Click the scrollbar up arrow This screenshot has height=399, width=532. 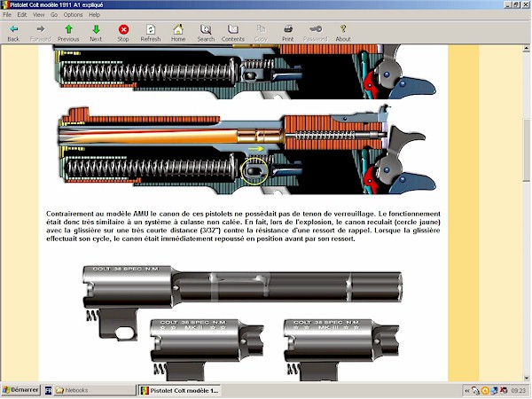[x=526, y=49]
